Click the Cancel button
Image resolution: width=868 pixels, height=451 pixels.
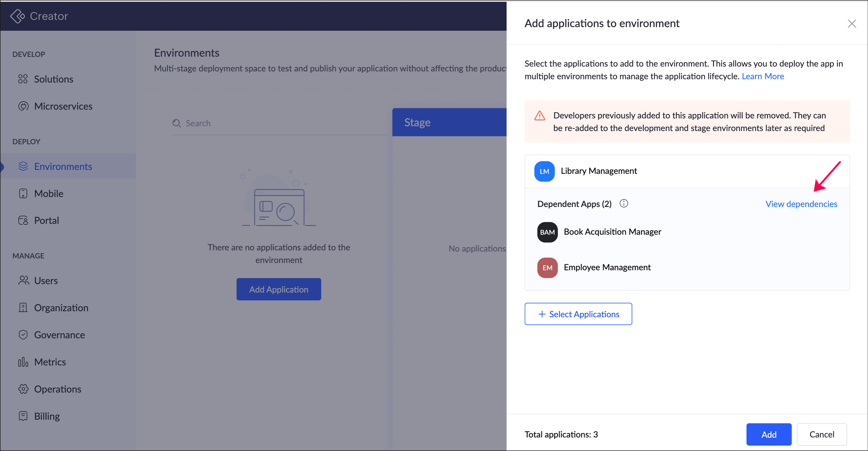pos(822,434)
